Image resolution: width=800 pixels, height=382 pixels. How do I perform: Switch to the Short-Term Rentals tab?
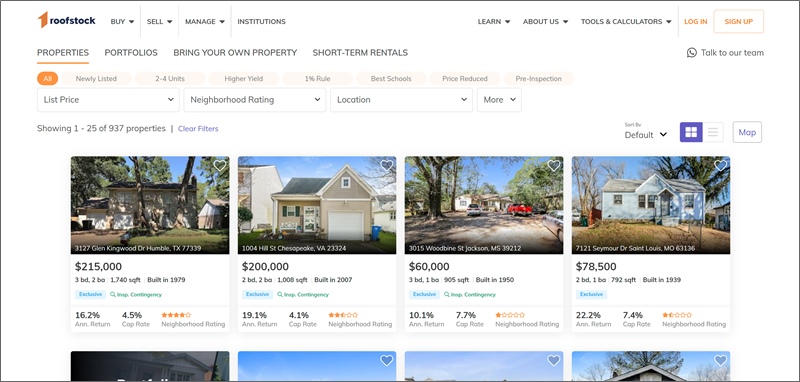click(360, 53)
